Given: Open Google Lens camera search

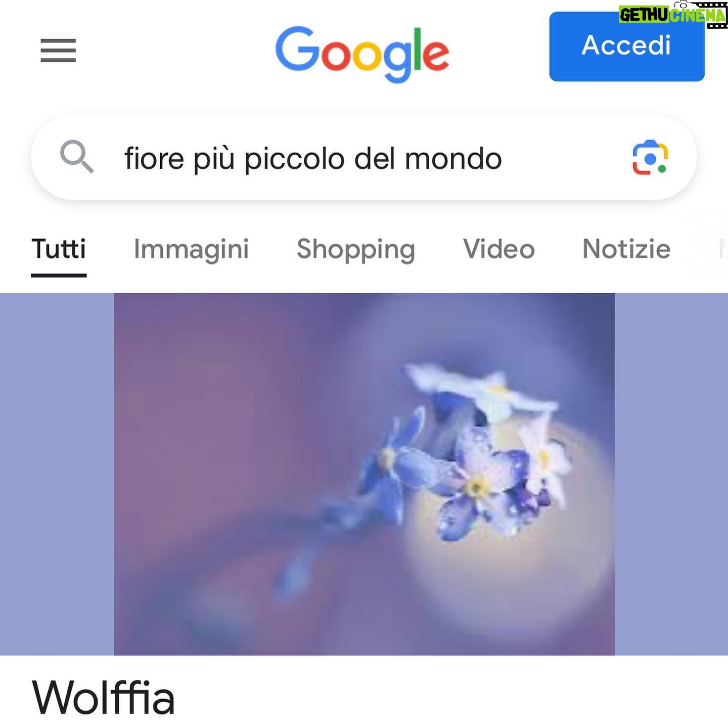Looking at the screenshot, I should [650, 158].
